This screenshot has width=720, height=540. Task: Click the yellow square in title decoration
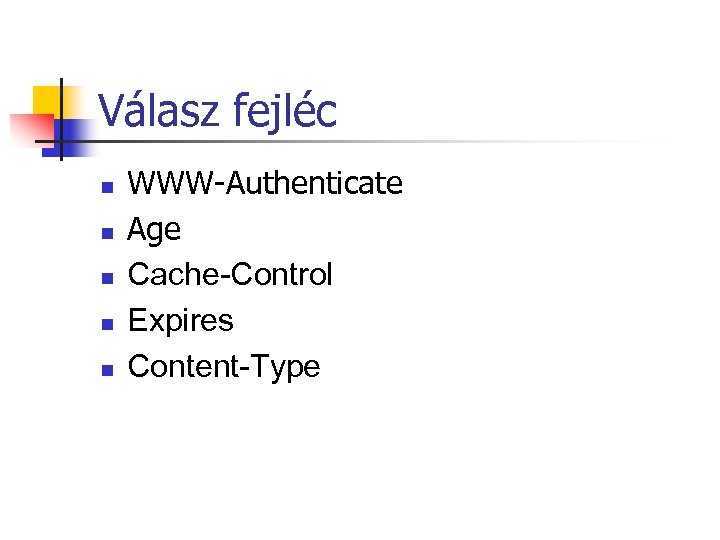tap(44, 98)
